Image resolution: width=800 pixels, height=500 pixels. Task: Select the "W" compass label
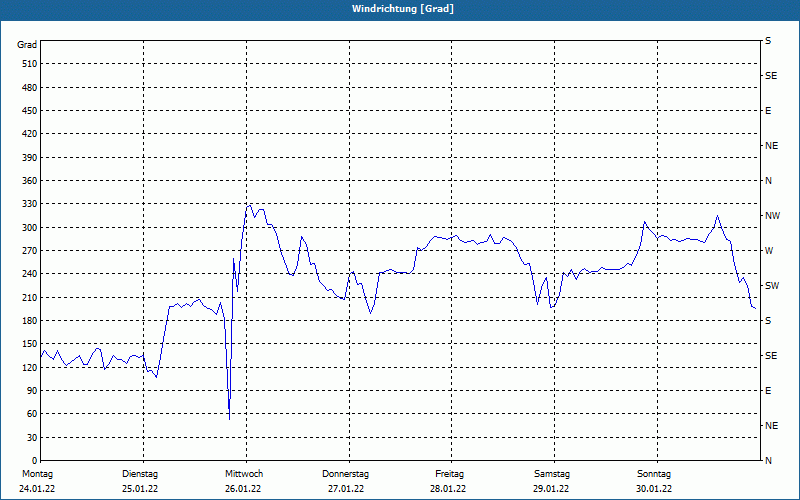point(769,251)
